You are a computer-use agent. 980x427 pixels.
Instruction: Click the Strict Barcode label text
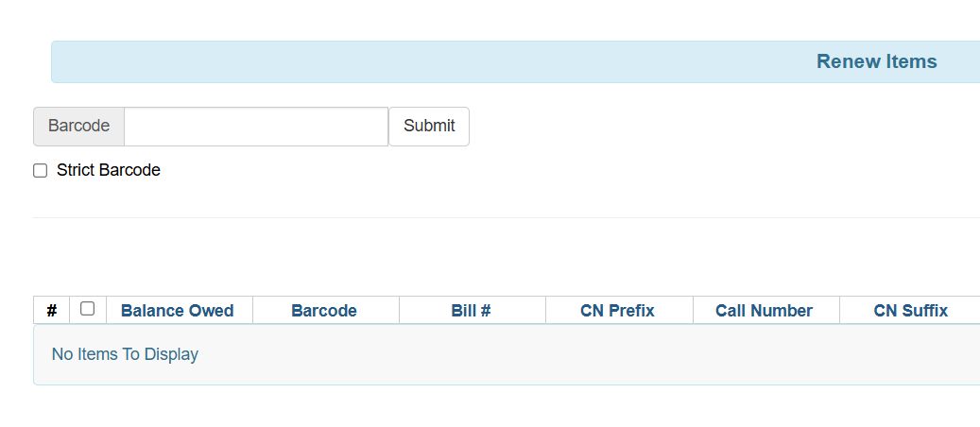coord(109,171)
